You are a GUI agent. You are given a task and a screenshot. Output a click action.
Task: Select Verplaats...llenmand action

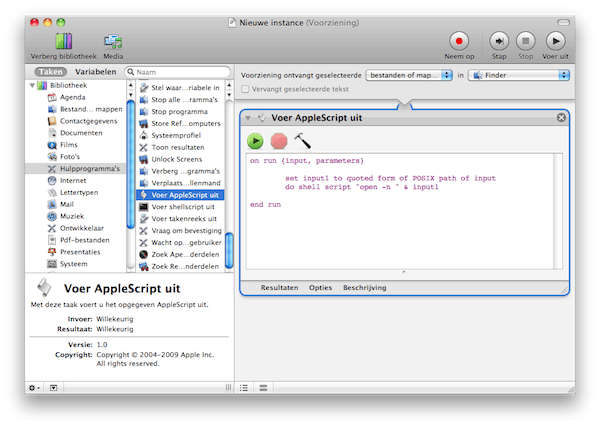[x=180, y=182]
